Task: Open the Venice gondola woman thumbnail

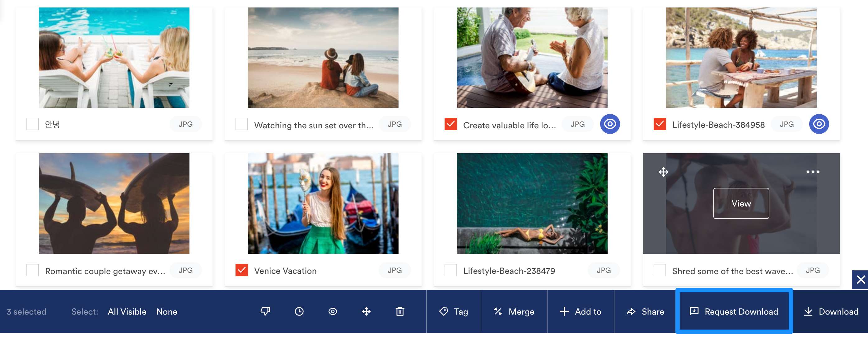Action: pos(323,203)
